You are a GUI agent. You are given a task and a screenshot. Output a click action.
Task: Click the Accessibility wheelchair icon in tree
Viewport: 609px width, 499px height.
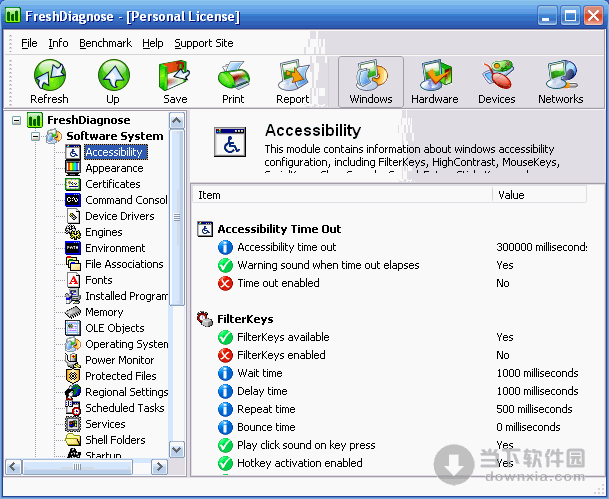pos(73,152)
